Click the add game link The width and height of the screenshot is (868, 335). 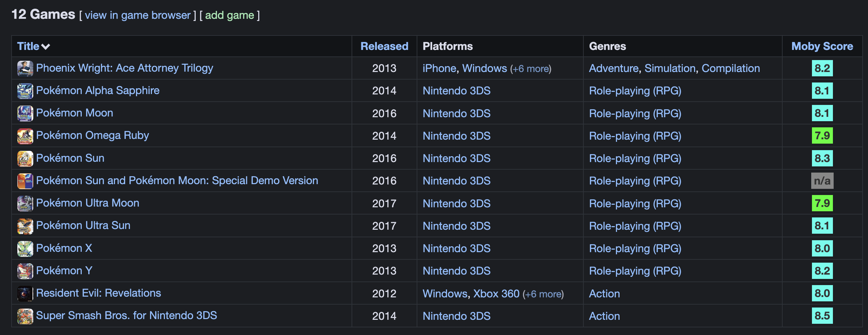coord(230,15)
